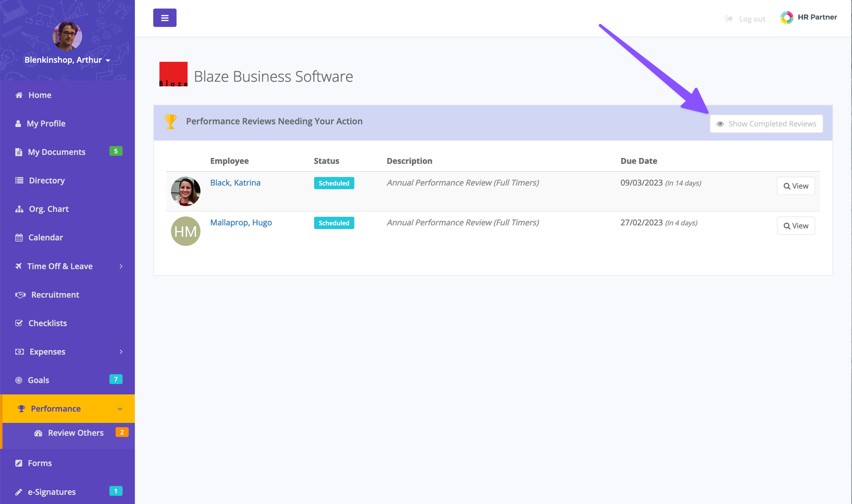Click the Blaze red company logo

[173, 74]
